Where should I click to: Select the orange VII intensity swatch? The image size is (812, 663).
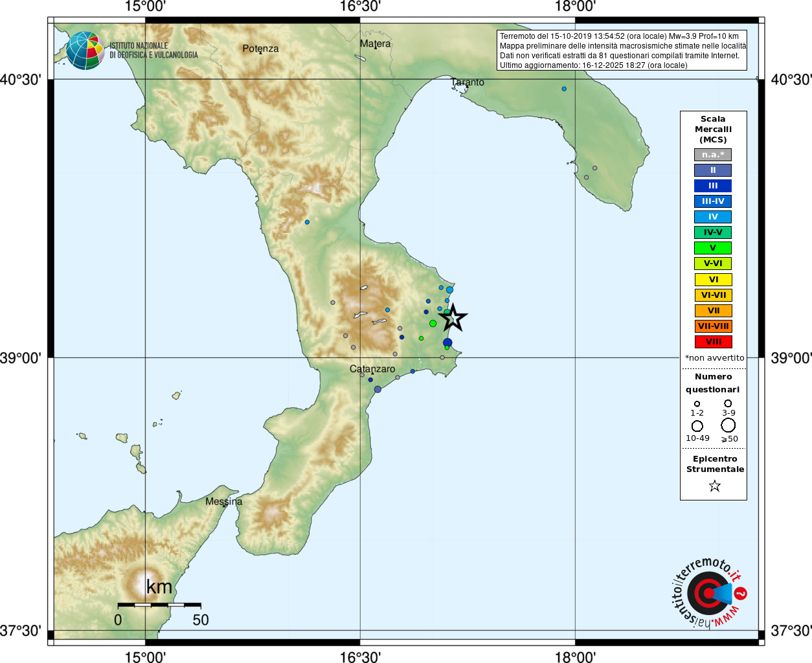(713, 311)
